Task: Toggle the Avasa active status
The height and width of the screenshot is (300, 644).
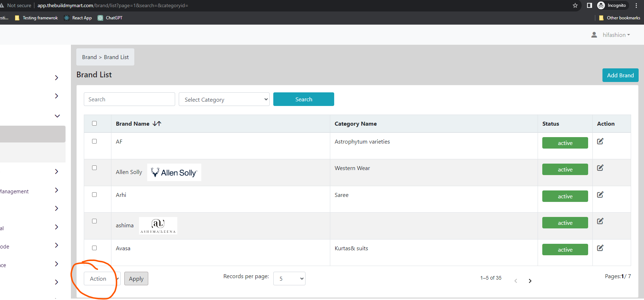Action: tap(565, 250)
